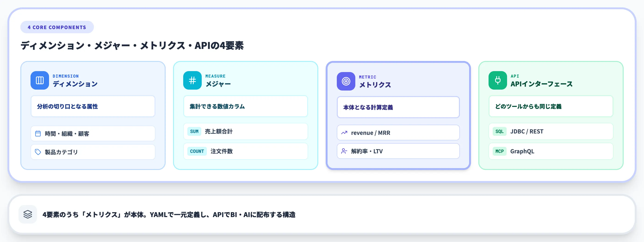This screenshot has height=242, width=644.
Task: Click the trend arrow icon beside revenue / MRR
Action: (344, 133)
